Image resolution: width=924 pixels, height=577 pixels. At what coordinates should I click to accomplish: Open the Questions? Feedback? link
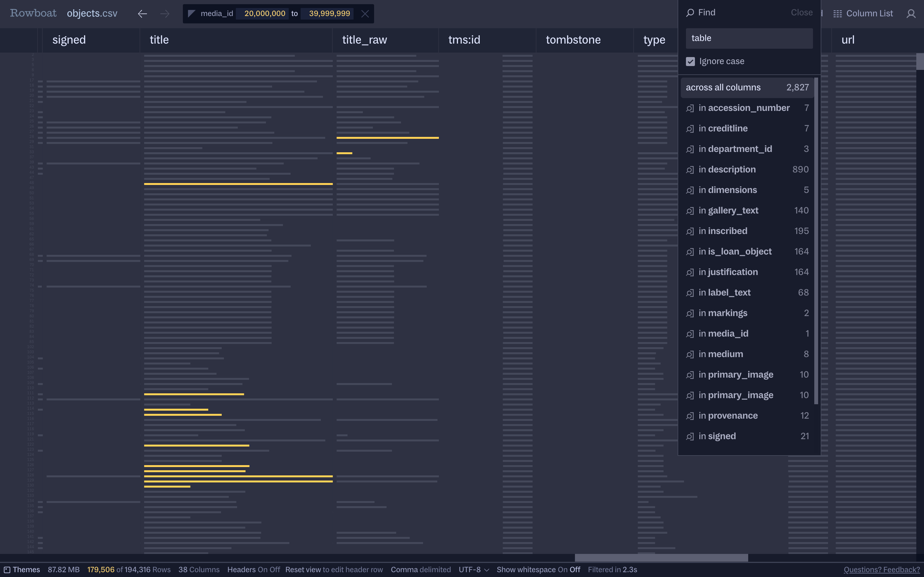tap(881, 569)
